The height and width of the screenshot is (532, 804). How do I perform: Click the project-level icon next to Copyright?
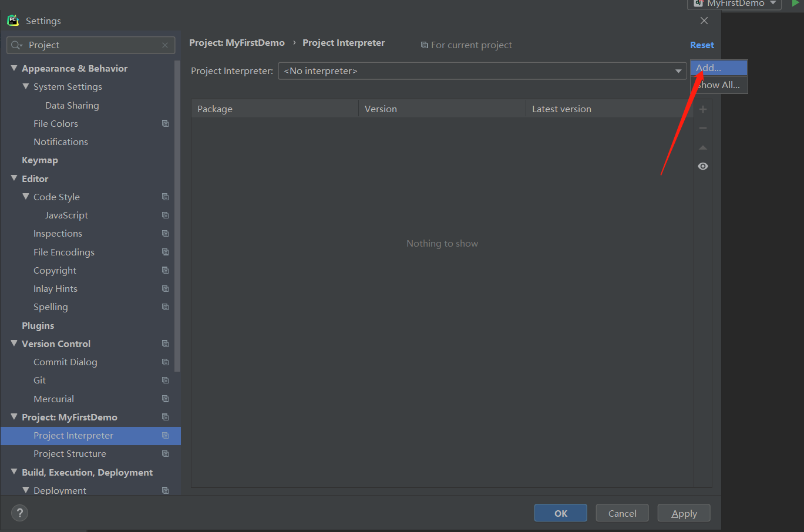pyautogui.click(x=165, y=270)
